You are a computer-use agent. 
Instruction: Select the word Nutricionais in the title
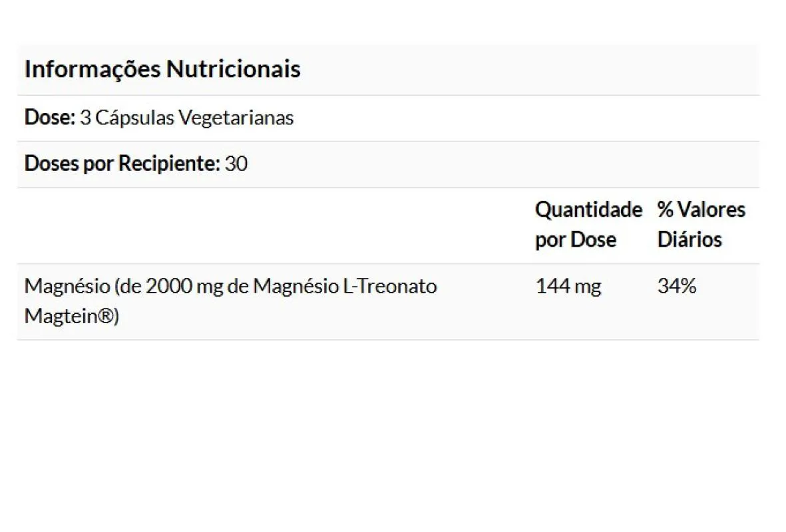tap(233, 68)
